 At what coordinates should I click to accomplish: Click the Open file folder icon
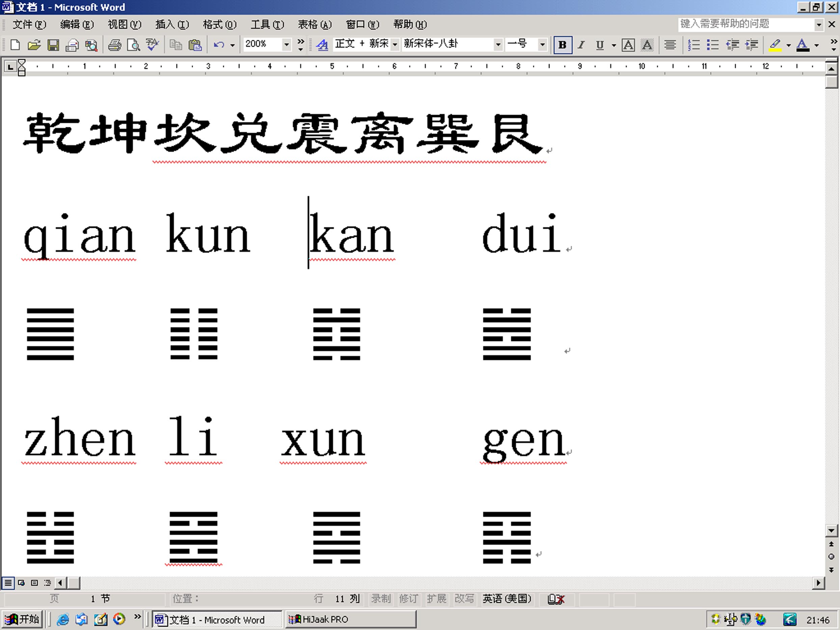34,45
